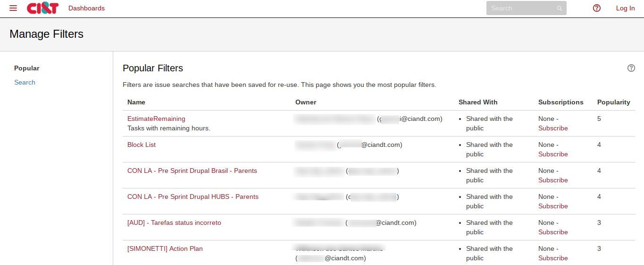
Task: Subscribe to the Block List filter
Action: 553,154
